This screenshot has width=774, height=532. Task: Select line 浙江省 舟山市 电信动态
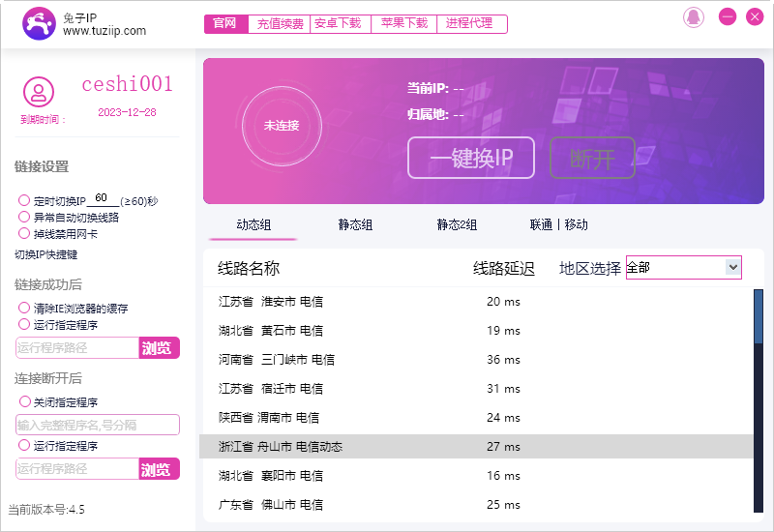(476, 447)
